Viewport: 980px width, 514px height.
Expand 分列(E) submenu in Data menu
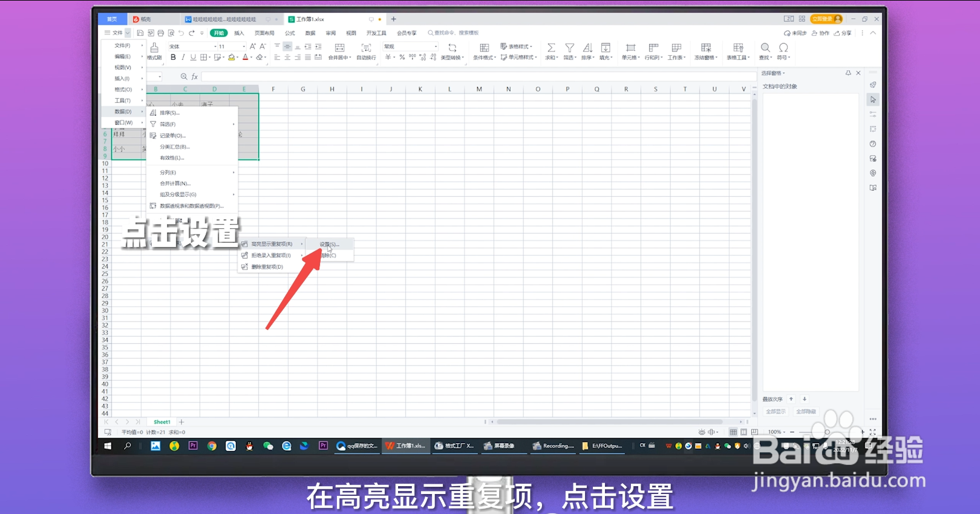tap(192, 173)
